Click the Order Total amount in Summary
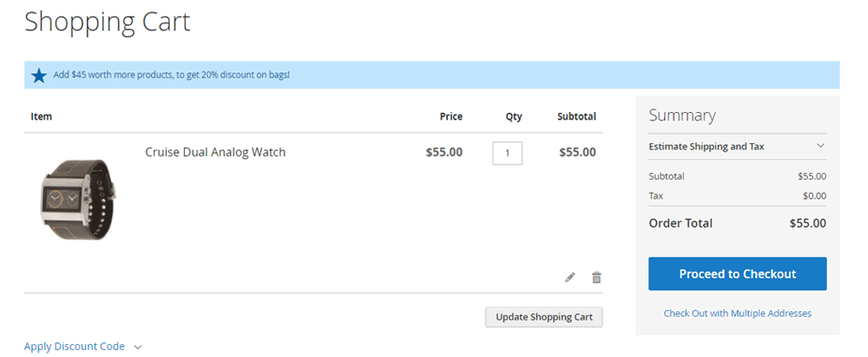 tap(807, 223)
